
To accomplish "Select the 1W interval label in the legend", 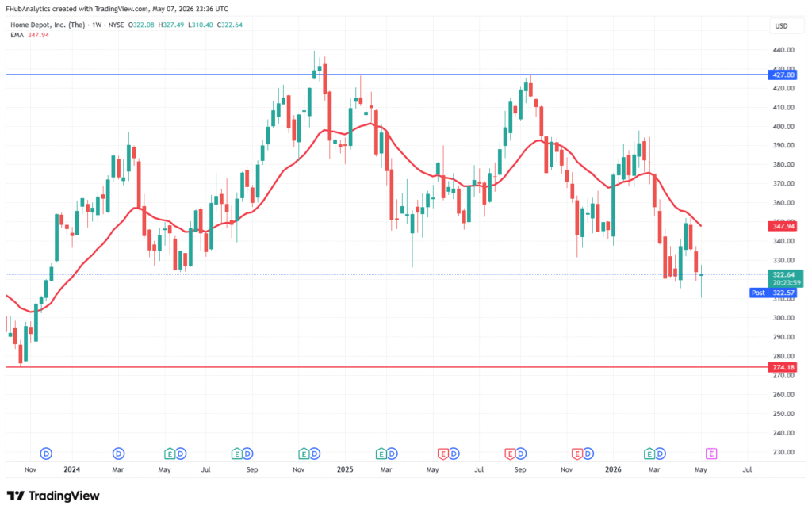I will pos(97,25).
